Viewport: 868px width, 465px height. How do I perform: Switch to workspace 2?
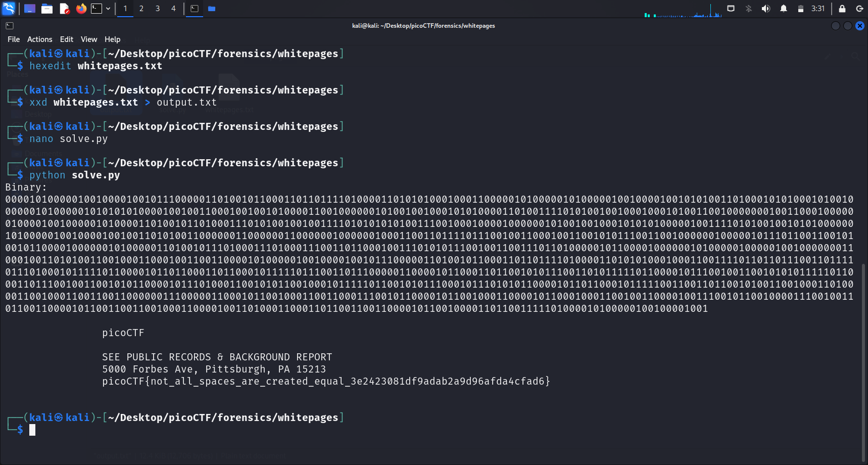(x=141, y=9)
